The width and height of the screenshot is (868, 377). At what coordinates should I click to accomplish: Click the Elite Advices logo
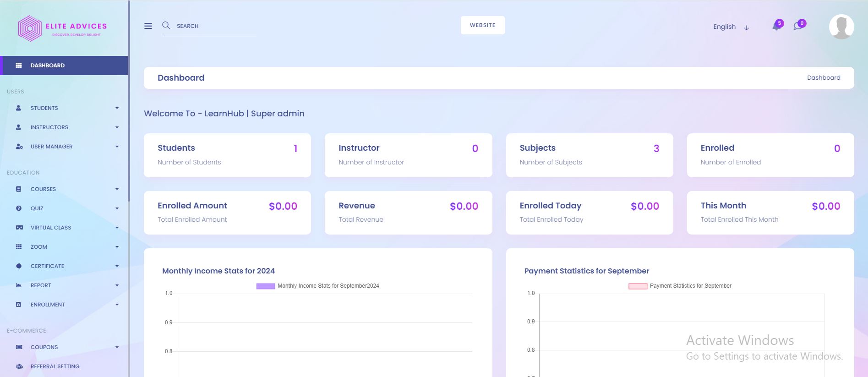tap(63, 28)
